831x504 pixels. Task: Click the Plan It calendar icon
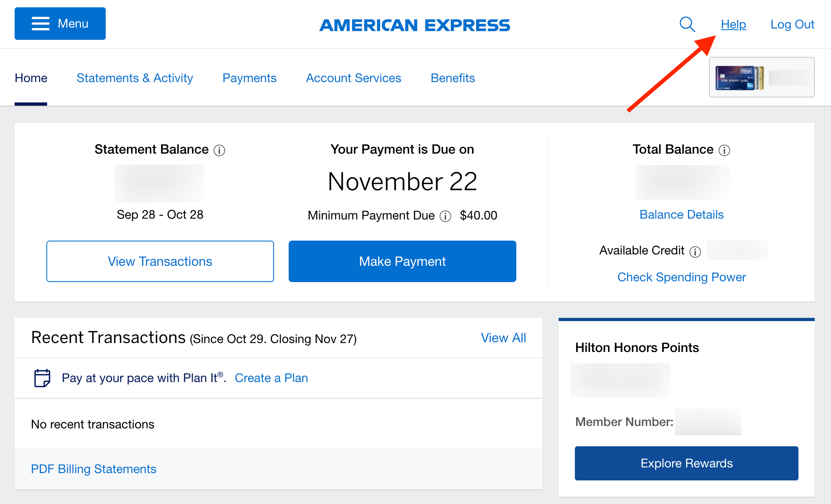point(42,378)
